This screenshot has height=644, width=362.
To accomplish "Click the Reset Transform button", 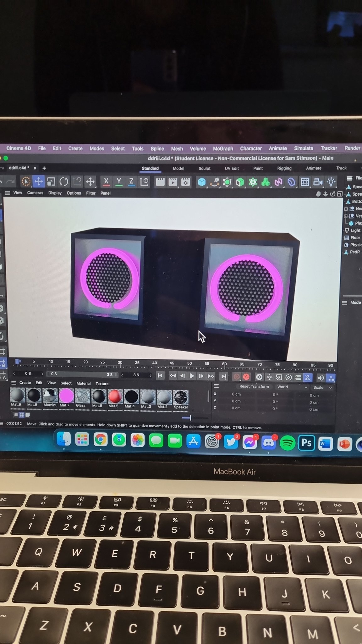I will [254, 387].
